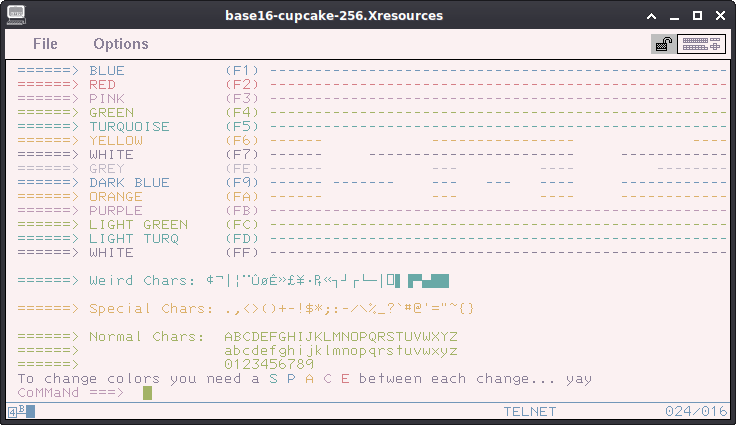Click the x3270 application icon in title bar
The image size is (736, 425).
(x=16, y=15)
